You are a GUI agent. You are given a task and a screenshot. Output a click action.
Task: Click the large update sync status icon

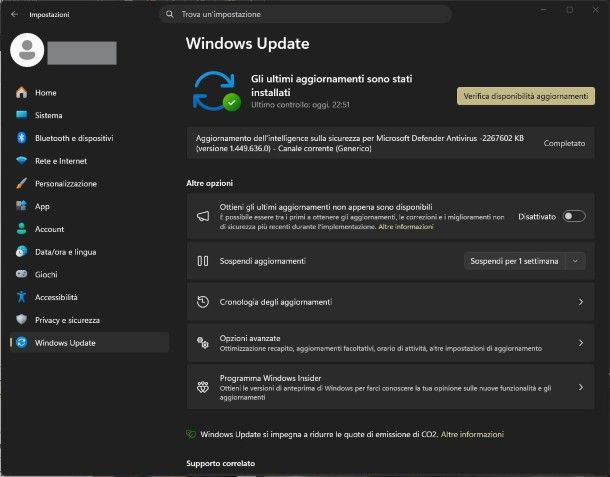[217, 91]
